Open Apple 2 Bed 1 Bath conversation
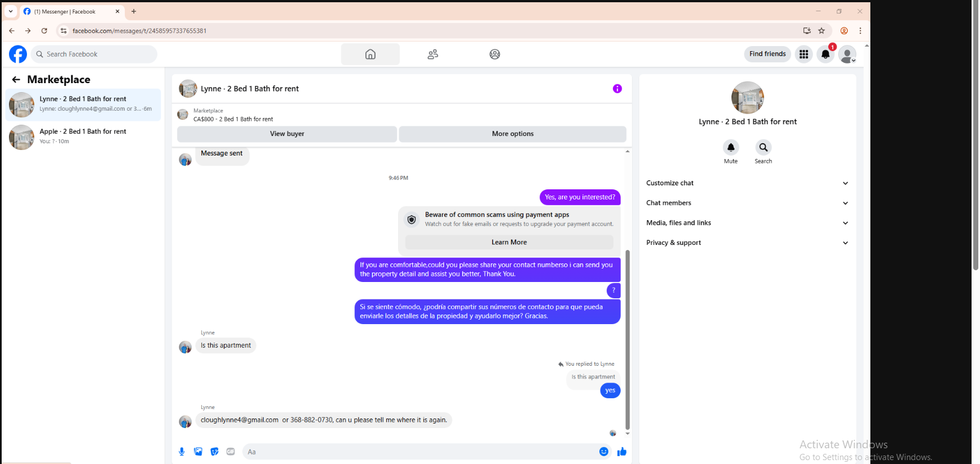980x464 pixels. [x=83, y=137]
